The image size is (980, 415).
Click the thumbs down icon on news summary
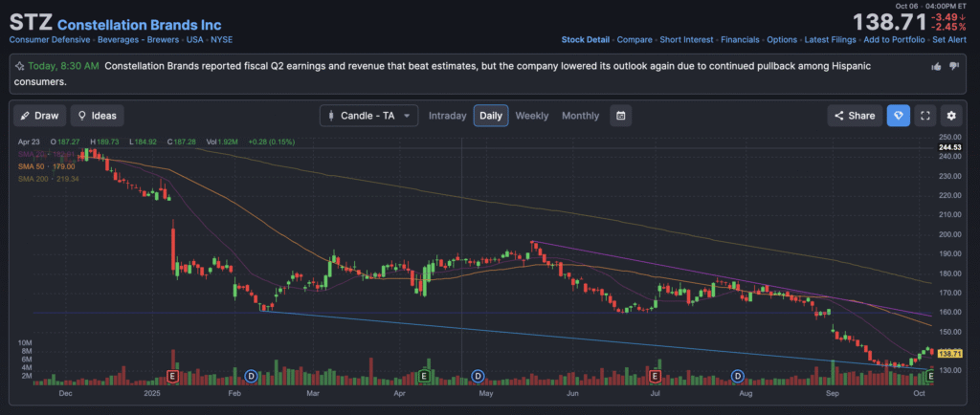(953, 66)
